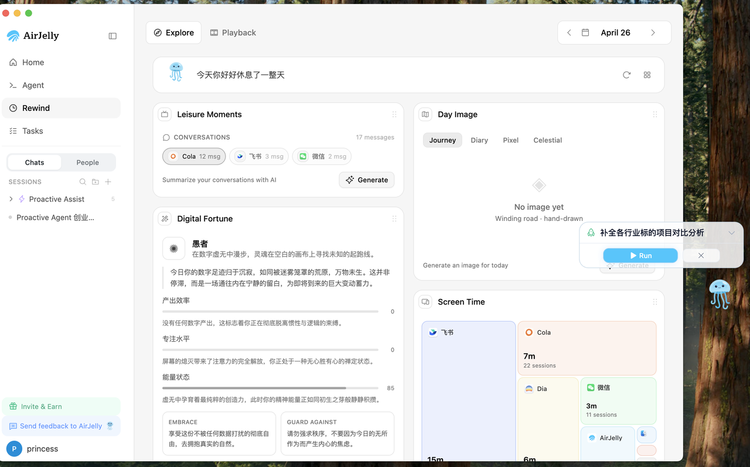
Task: Select the Cola 12 msg conversation chip
Action: click(x=193, y=156)
